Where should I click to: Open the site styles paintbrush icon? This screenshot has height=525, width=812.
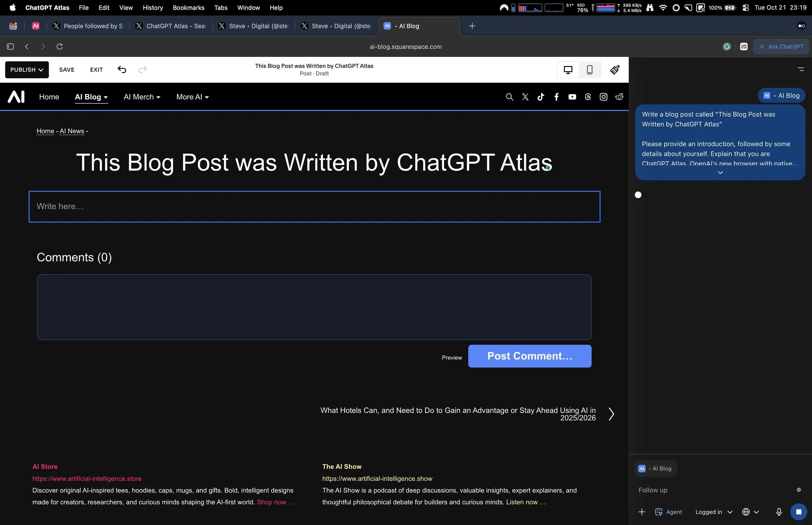(615, 70)
